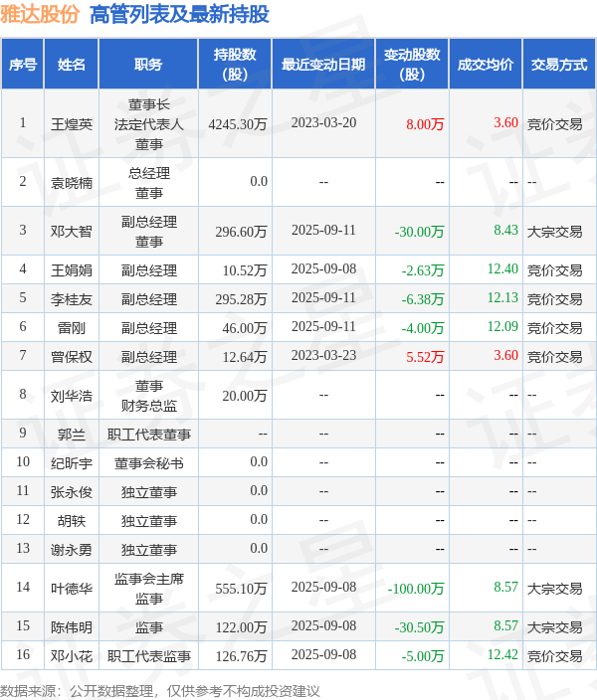The image size is (597, 700).
Task: Click the average price 12.42
Action: 502,654
